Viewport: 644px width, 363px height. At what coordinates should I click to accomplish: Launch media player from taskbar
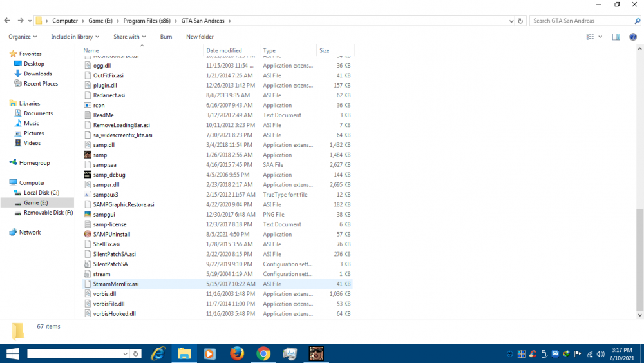pos(210,353)
